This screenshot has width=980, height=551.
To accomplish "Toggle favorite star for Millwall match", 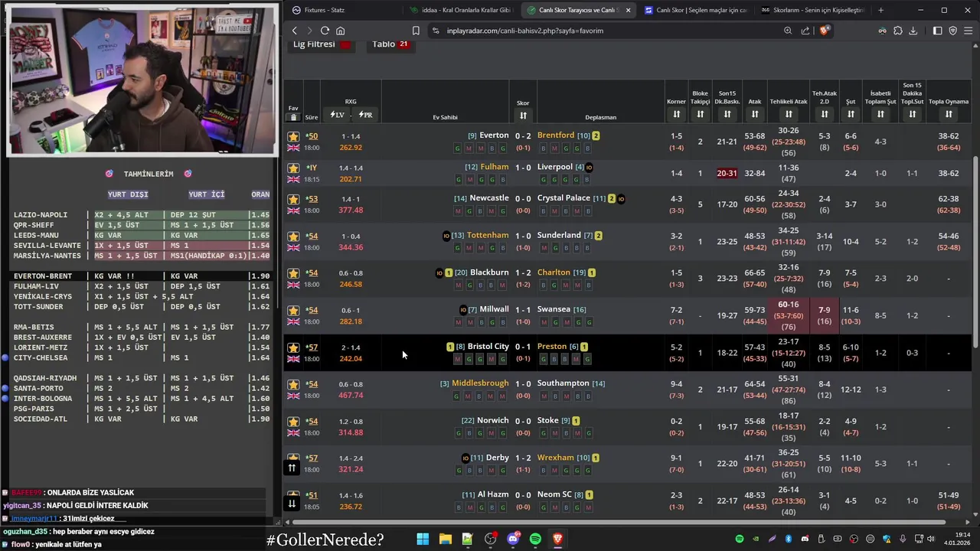I will (x=293, y=310).
